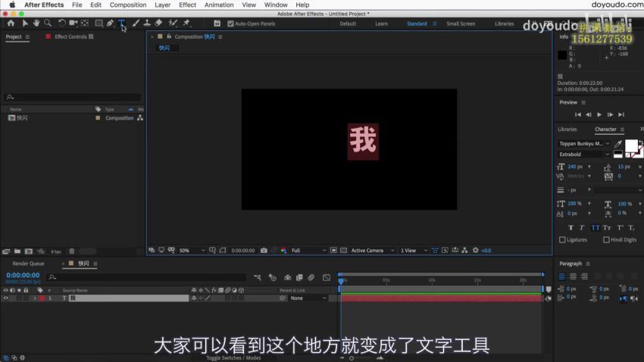Jump to last frame in Preview
This screenshot has width=644, height=362.
pos(621,114)
